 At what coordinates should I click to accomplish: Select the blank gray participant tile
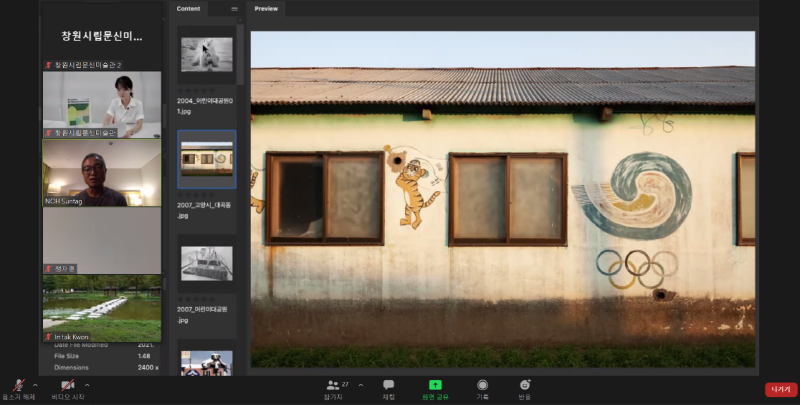102,241
